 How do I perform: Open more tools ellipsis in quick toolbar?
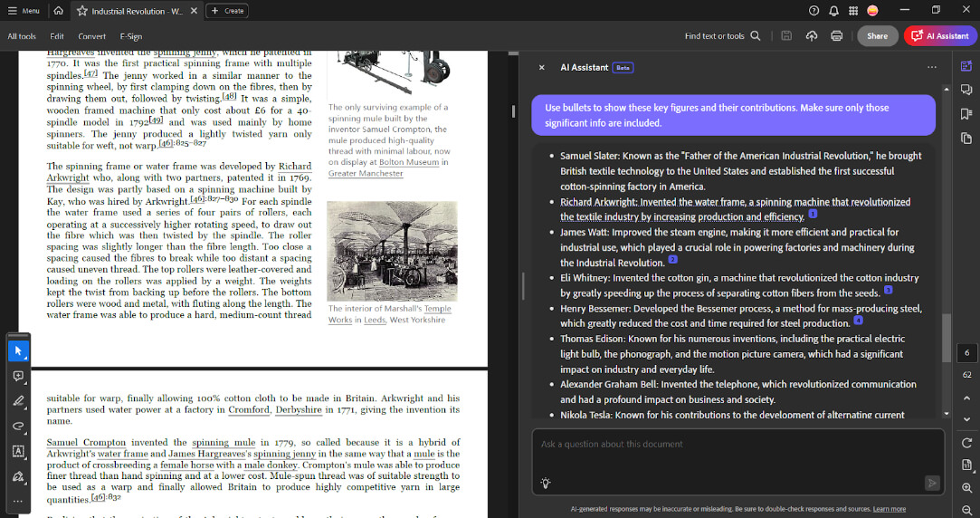[18, 501]
